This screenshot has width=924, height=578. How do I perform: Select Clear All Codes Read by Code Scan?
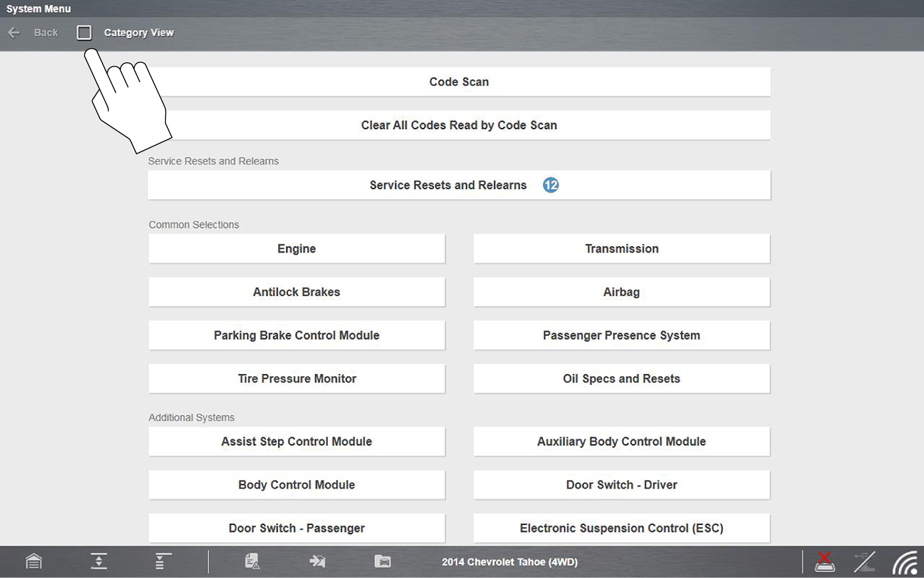[459, 125]
